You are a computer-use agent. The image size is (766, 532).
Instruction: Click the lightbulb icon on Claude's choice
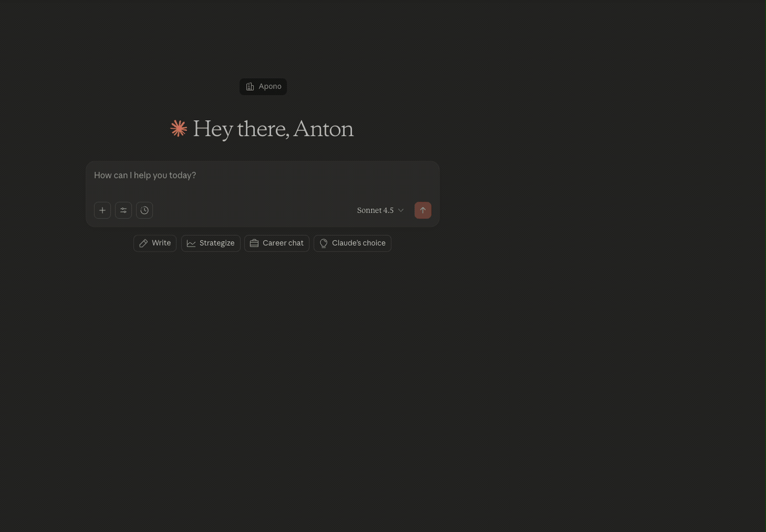pyautogui.click(x=323, y=243)
